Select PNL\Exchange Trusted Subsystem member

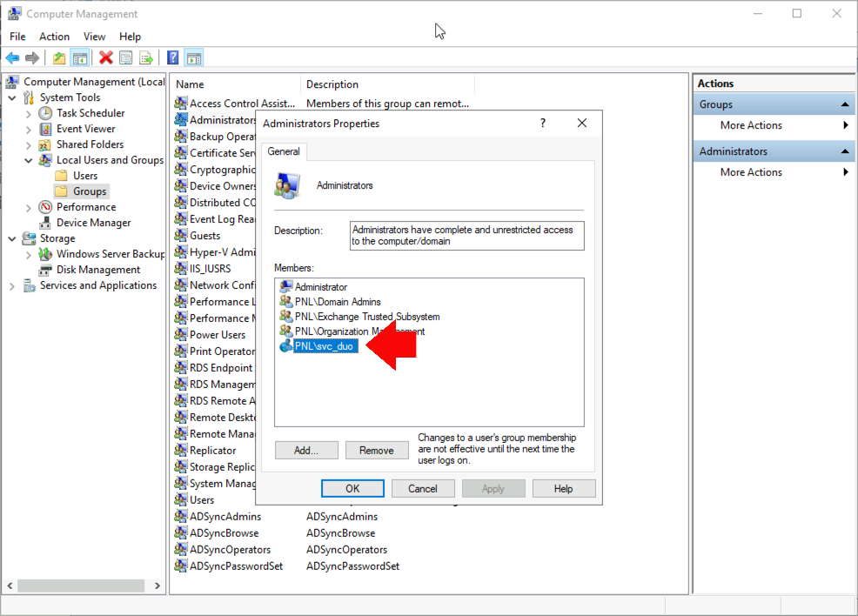pyautogui.click(x=367, y=317)
